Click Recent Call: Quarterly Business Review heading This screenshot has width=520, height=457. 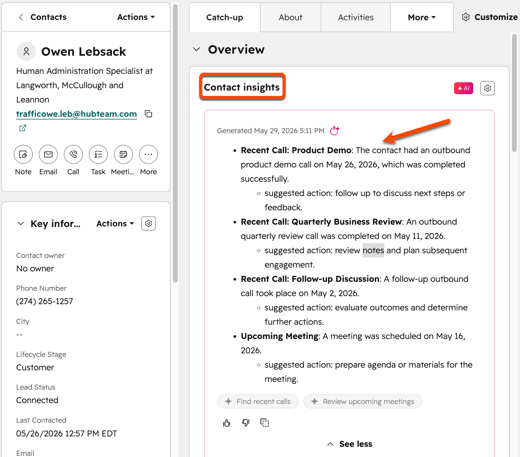[x=321, y=222]
